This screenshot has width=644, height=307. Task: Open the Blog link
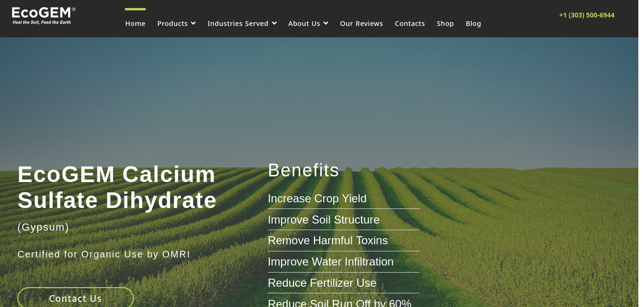473,24
